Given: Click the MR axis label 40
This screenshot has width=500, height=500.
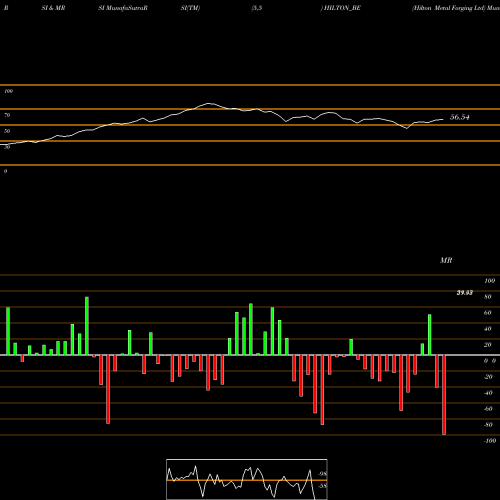Looking at the screenshot, I should click(x=487, y=329).
